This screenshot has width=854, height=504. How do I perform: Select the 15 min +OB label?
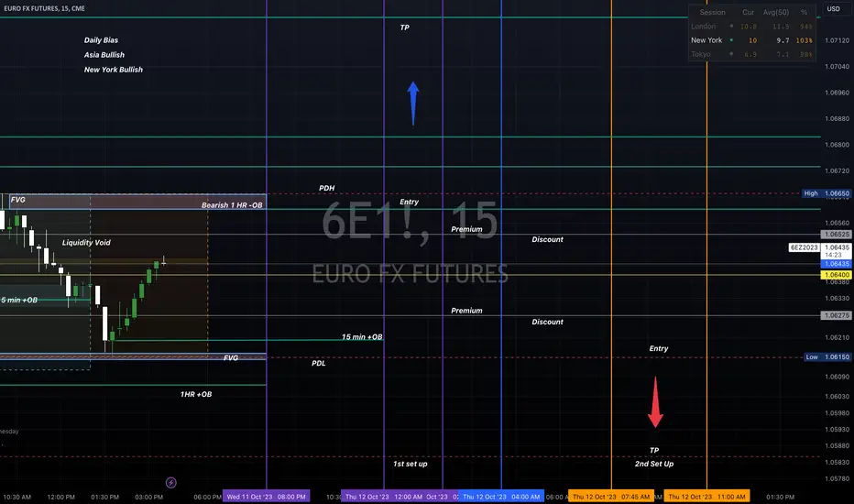(362, 337)
